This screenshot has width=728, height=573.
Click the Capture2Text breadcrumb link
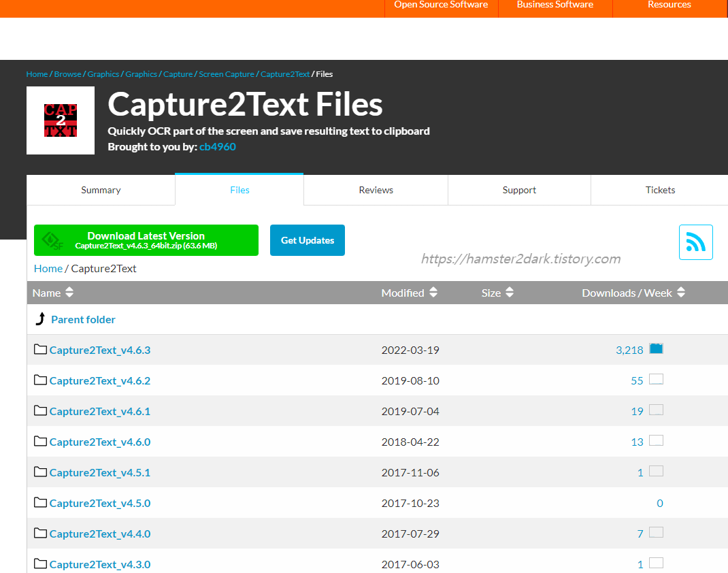pos(285,74)
